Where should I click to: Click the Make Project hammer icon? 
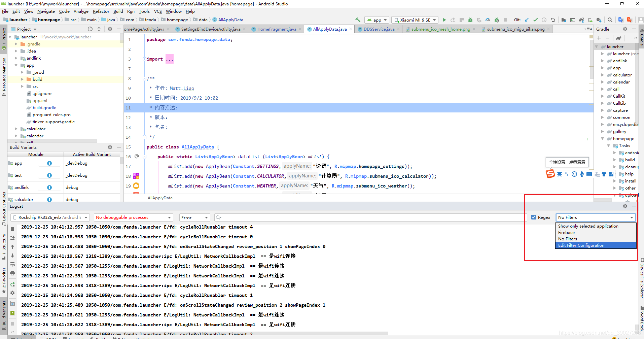(358, 20)
